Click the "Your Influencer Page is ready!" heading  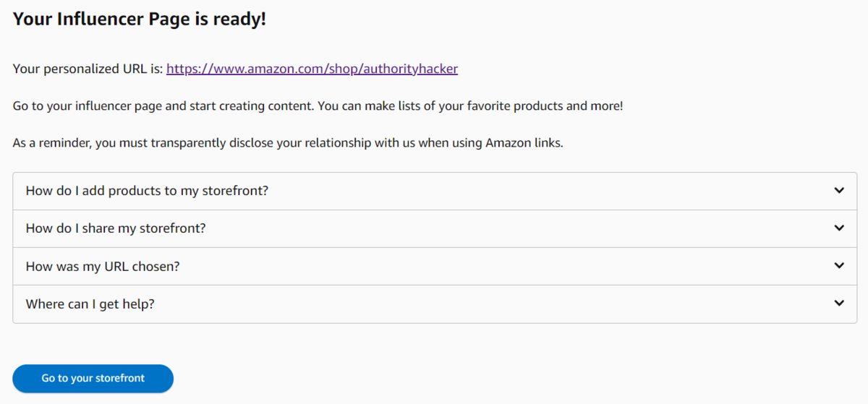[x=140, y=20]
